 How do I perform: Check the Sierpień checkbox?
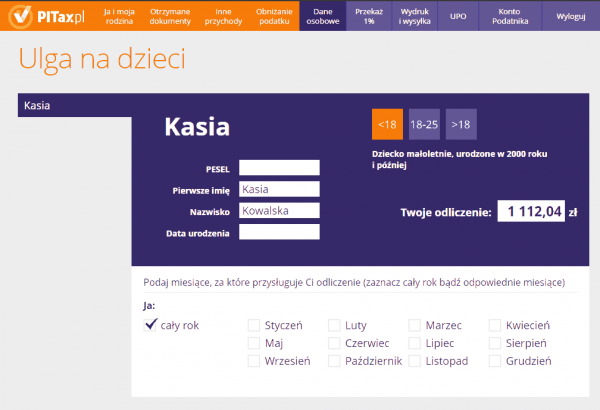pyautogui.click(x=495, y=343)
